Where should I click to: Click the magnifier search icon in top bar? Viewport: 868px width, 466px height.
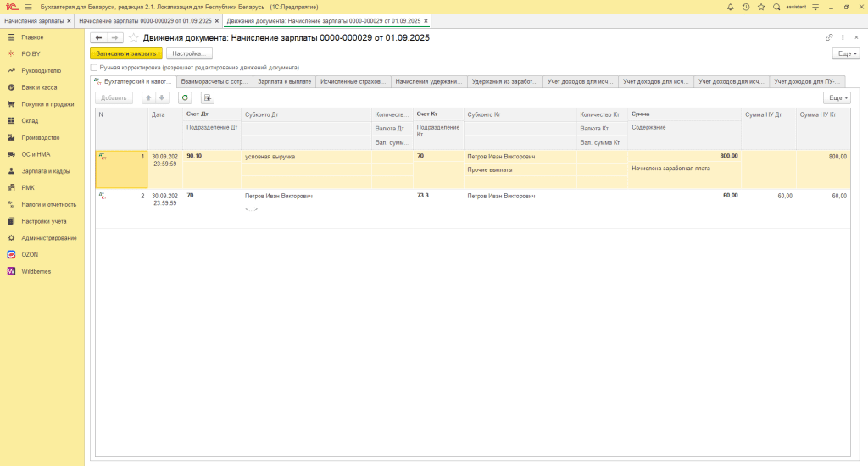point(776,7)
